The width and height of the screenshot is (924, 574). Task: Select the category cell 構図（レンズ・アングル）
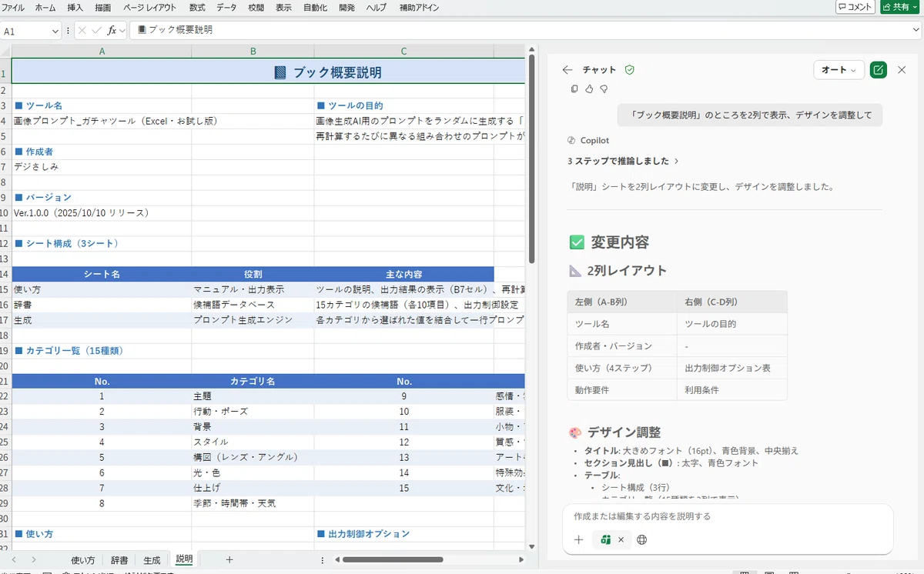pos(253,457)
